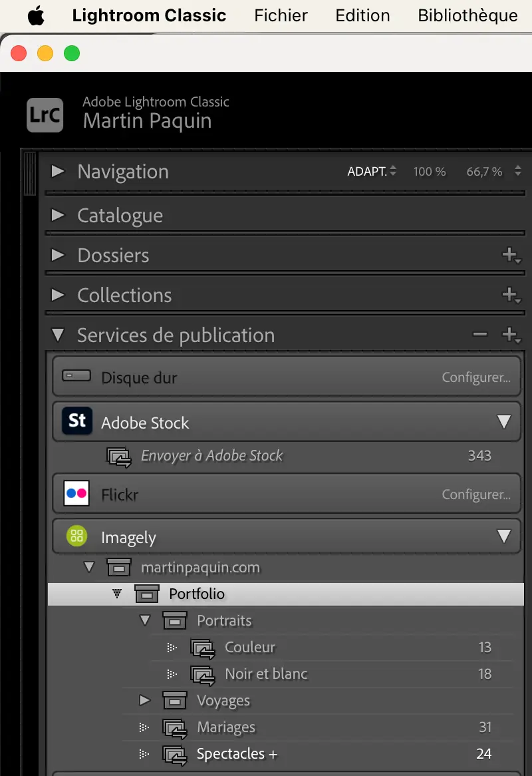
Task: Click Configurer for Disque dur
Action: [476, 377]
